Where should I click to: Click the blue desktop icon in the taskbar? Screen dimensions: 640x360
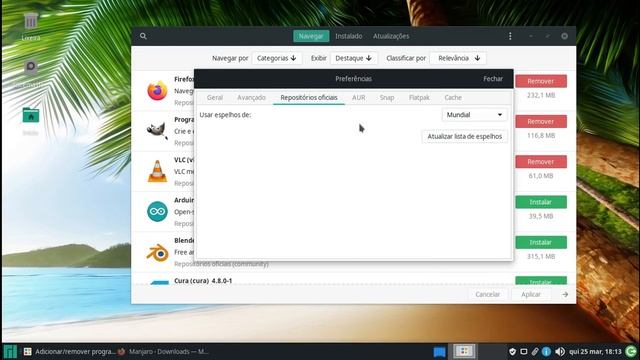pyautogui.click(x=439, y=351)
